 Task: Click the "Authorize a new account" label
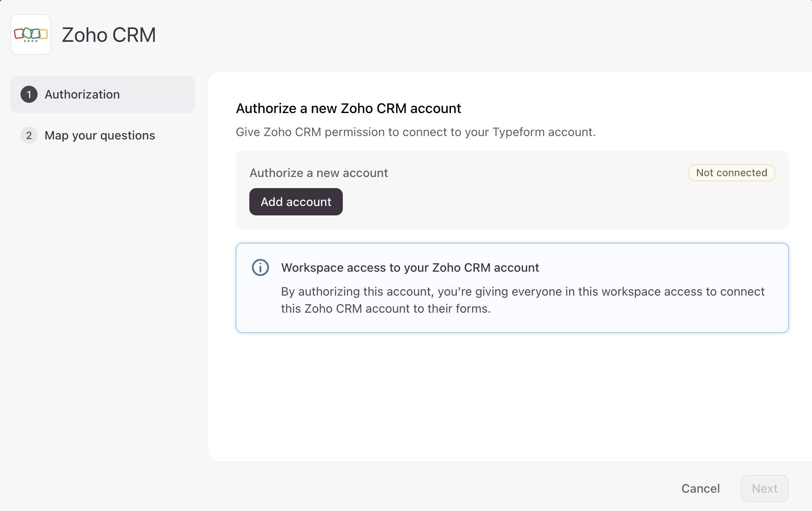(x=319, y=173)
